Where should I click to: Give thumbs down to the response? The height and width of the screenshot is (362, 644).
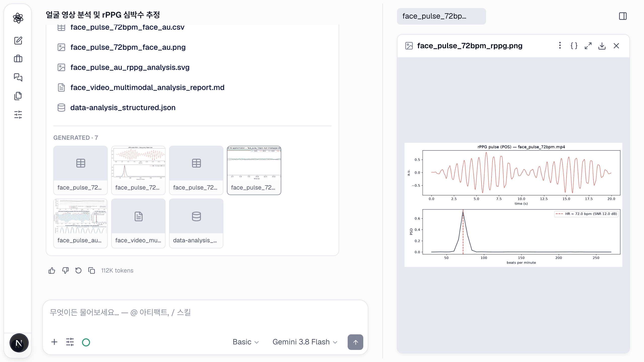tap(65, 270)
